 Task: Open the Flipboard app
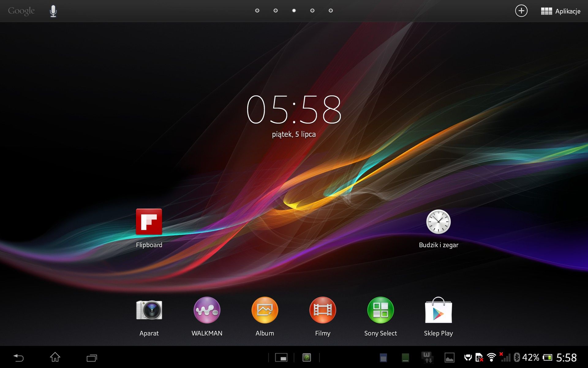click(x=149, y=222)
